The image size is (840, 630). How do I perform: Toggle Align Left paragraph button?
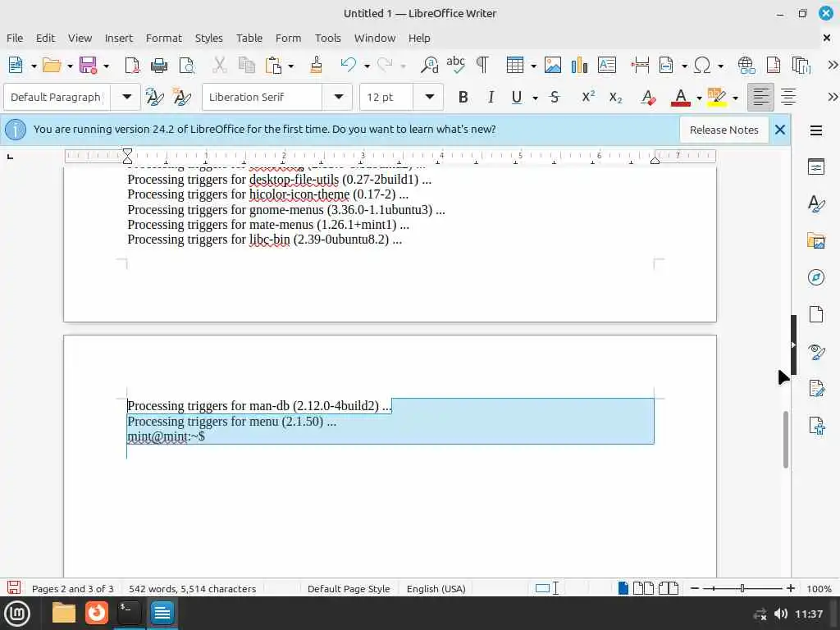click(x=760, y=97)
